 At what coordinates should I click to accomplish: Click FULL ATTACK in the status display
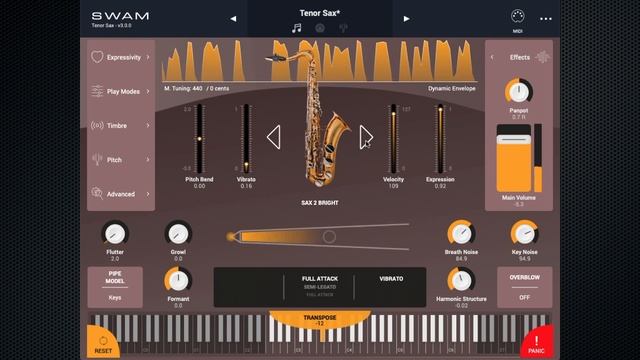point(320,279)
